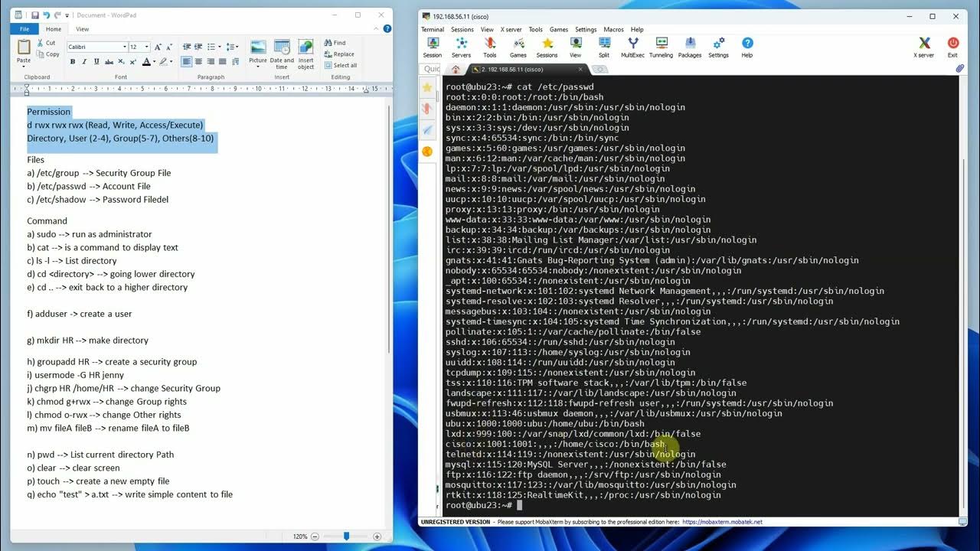Apply the text highlight color marker
The width and height of the screenshot is (980, 551).
(x=164, y=62)
